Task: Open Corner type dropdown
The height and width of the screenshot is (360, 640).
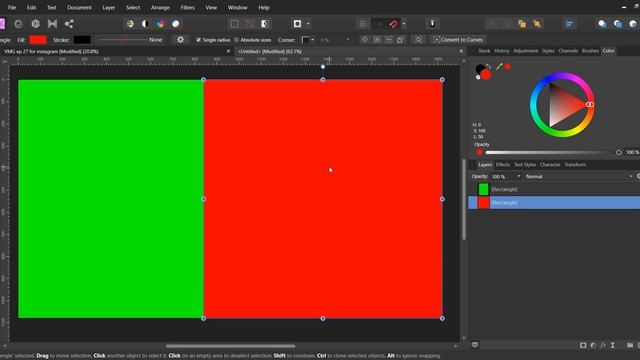Action: [x=308, y=40]
